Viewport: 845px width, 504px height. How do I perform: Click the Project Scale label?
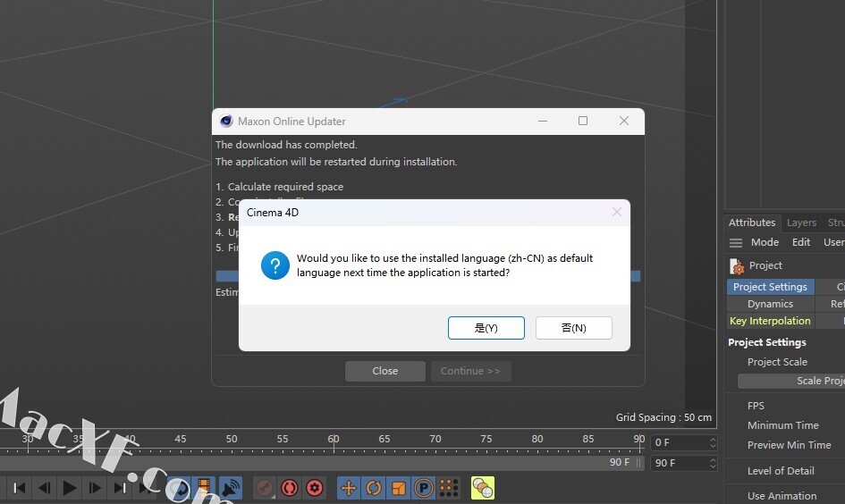tap(777, 362)
